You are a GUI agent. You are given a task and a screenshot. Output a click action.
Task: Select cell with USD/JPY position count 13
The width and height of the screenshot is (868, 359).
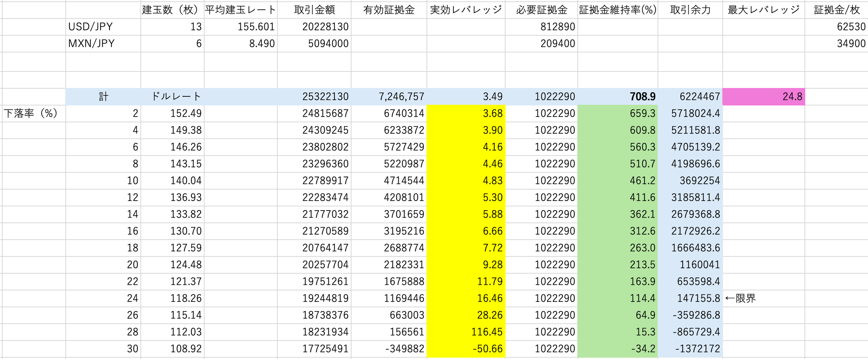[172, 27]
